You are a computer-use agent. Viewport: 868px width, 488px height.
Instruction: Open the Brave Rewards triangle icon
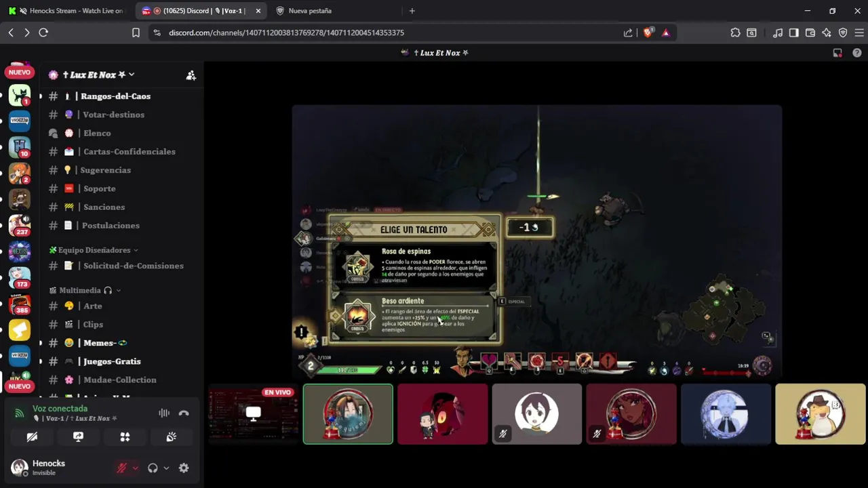(x=666, y=33)
